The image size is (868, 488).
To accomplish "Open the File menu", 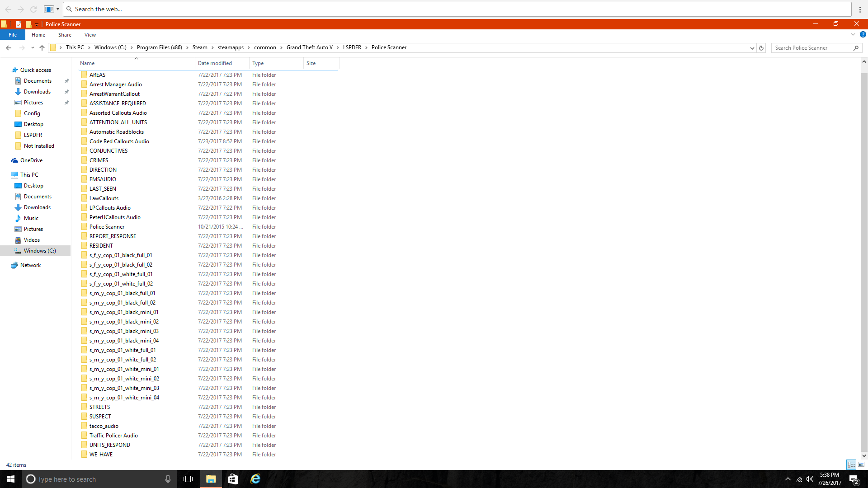I will (x=13, y=35).
